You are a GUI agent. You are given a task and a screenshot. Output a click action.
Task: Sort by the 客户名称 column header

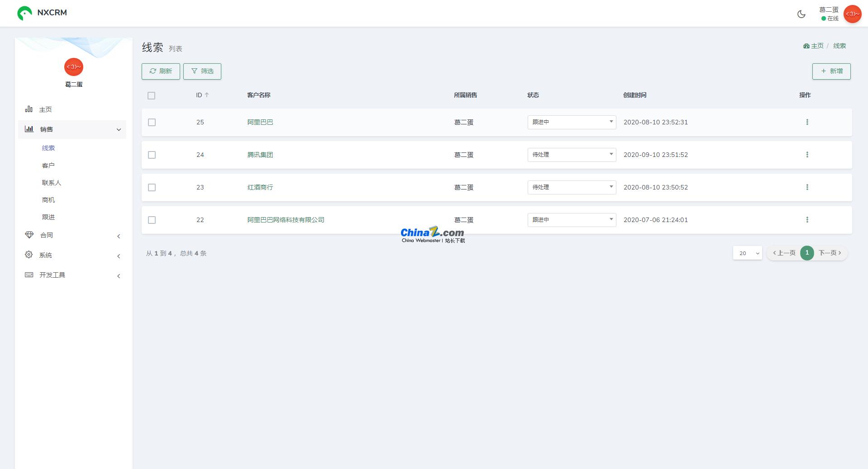pyautogui.click(x=259, y=95)
